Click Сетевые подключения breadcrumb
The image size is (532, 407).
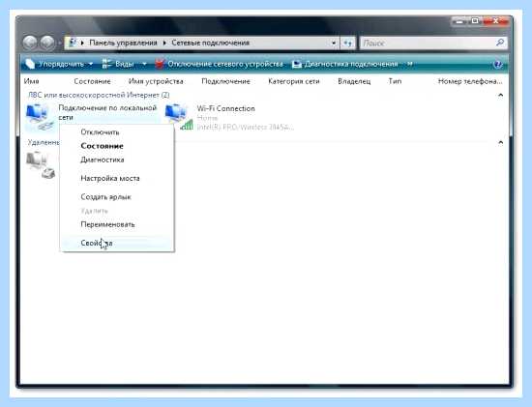click(210, 44)
